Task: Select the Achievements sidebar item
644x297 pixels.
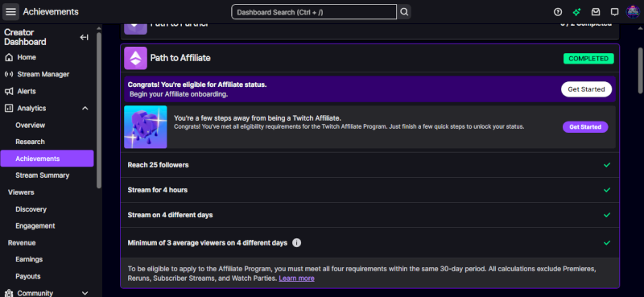Action: pyautogui.click(x=47, y=159)
